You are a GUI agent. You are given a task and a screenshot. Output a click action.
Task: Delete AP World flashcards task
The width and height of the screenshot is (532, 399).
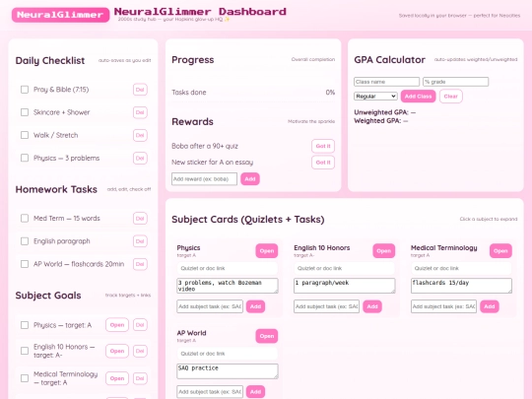140,264
